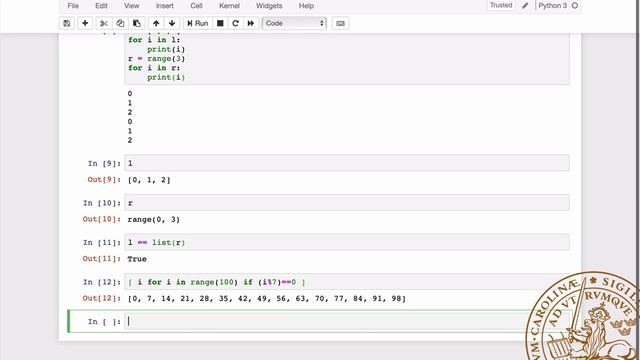
Task: Click output text [0, 1, 2]
Action: [149, 180]
